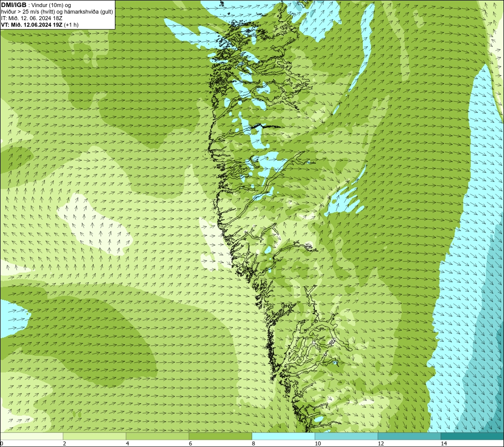504x447 pixels.
Task: Click the dark teal scale segment above 14
Action: click(472, 436)
